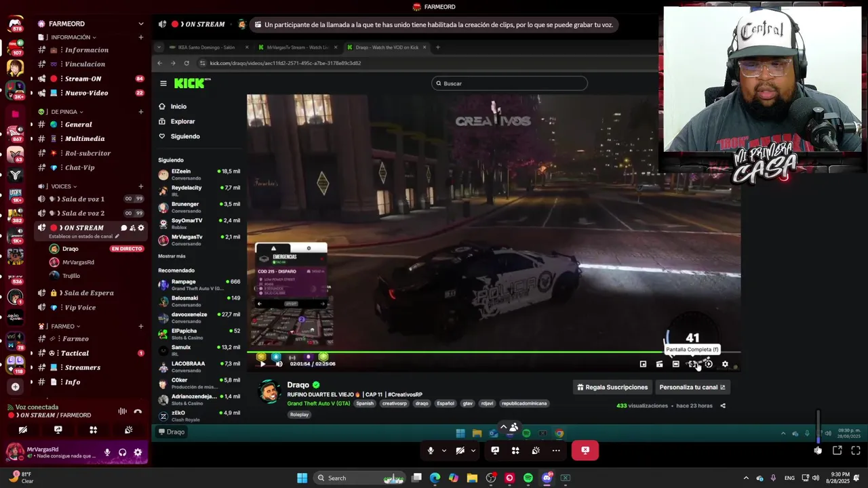
Task: Click Mostrar más under followed channels
Action: coord(172,256)
